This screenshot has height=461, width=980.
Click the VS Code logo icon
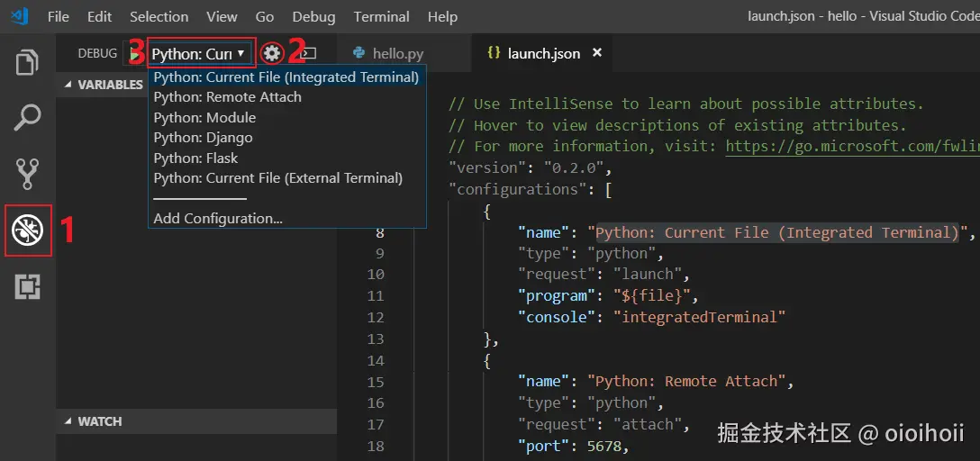coord(20,16)
